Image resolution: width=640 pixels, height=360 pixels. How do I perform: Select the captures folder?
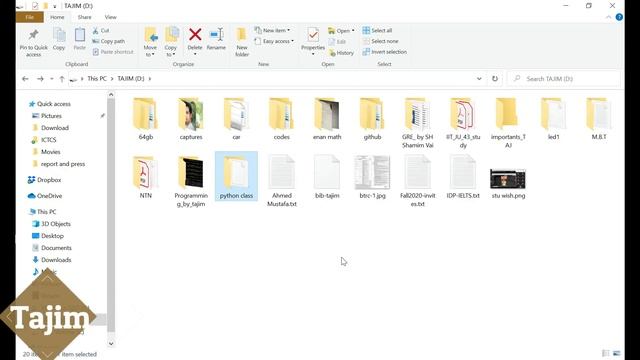[x=191, y=119]
